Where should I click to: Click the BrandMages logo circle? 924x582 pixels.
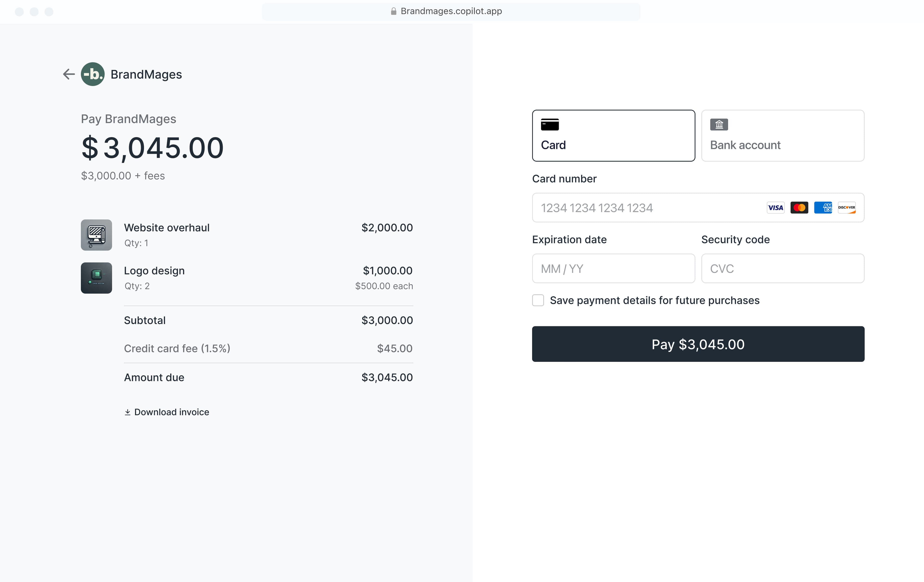[x=92, y=74]
